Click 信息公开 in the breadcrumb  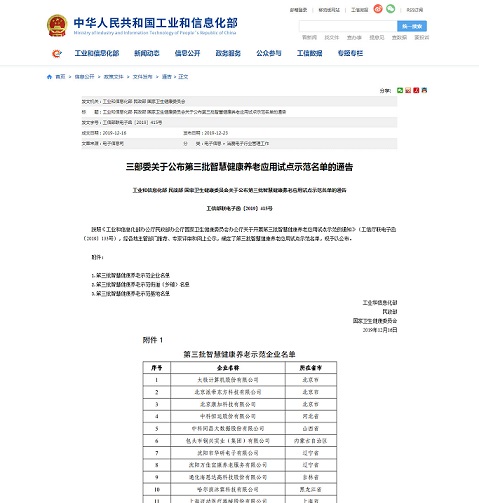[84, 77]
